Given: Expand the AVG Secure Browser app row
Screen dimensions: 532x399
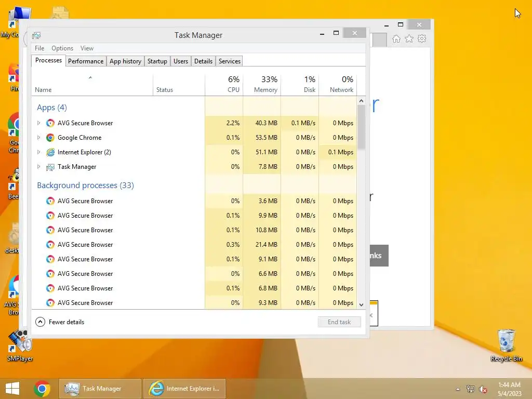Looking at the screenshot, I should click(x=38, y=123).
